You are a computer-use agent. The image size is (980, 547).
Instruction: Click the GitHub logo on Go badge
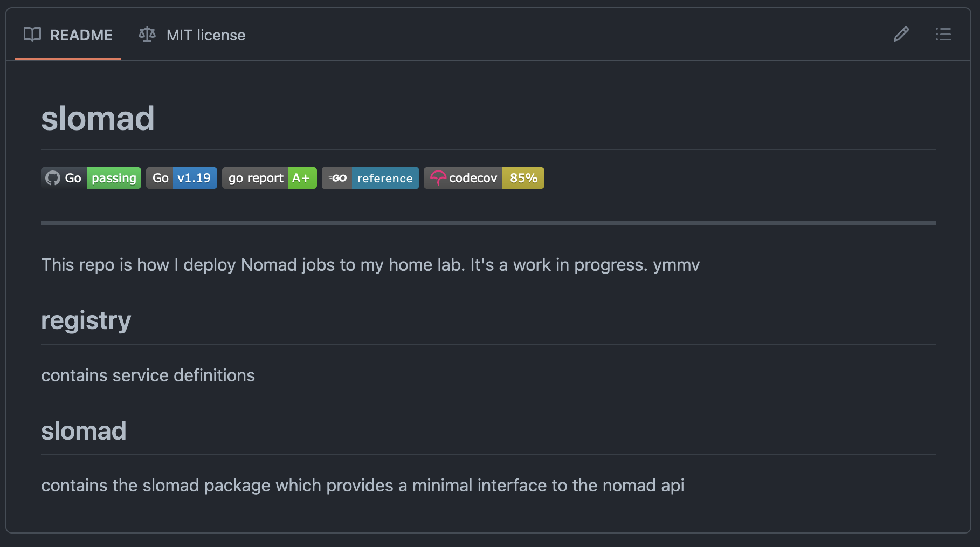point(53,178)
